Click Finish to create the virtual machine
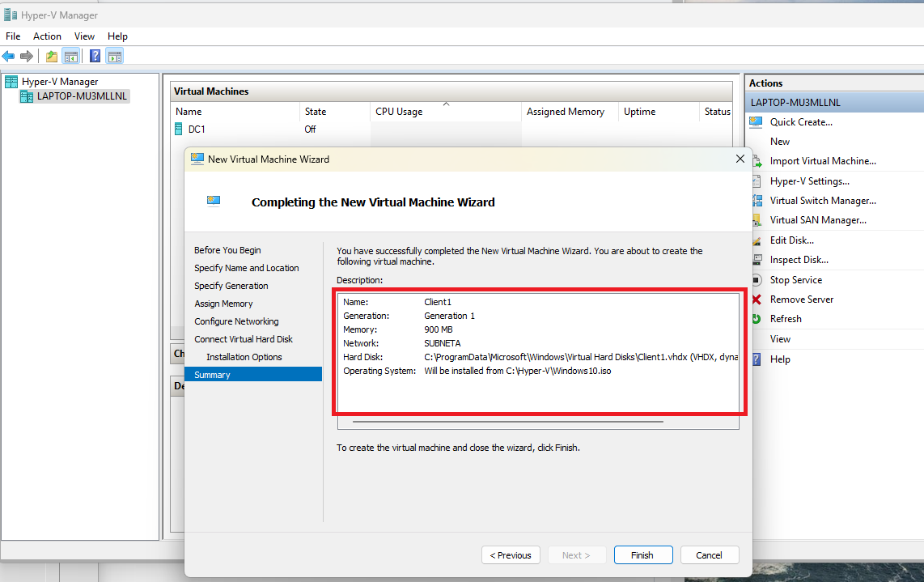The height and width of the screenshot is (582, 924). (643, 554)
